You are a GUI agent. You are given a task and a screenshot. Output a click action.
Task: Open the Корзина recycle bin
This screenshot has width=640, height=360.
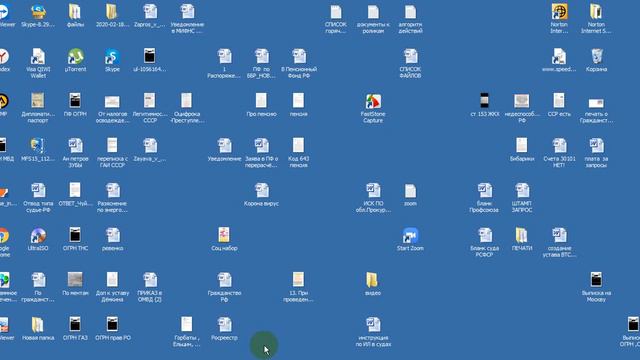click(x=596, y=57)
